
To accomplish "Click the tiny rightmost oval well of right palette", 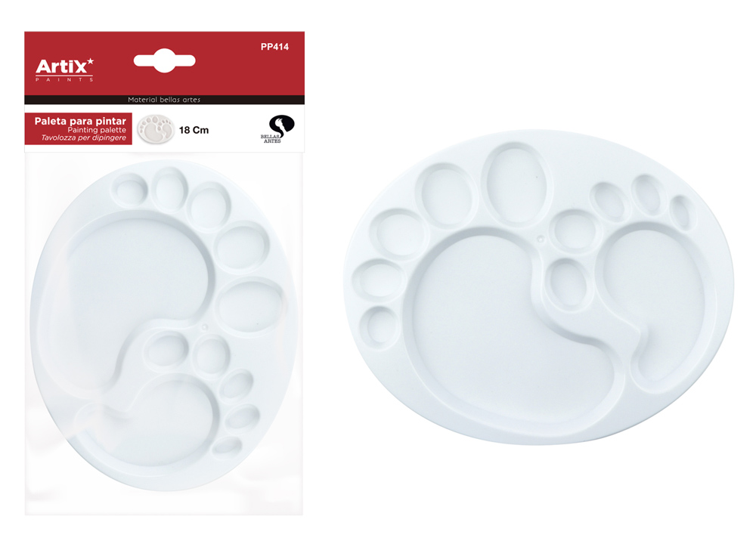I will pos(683,212).
